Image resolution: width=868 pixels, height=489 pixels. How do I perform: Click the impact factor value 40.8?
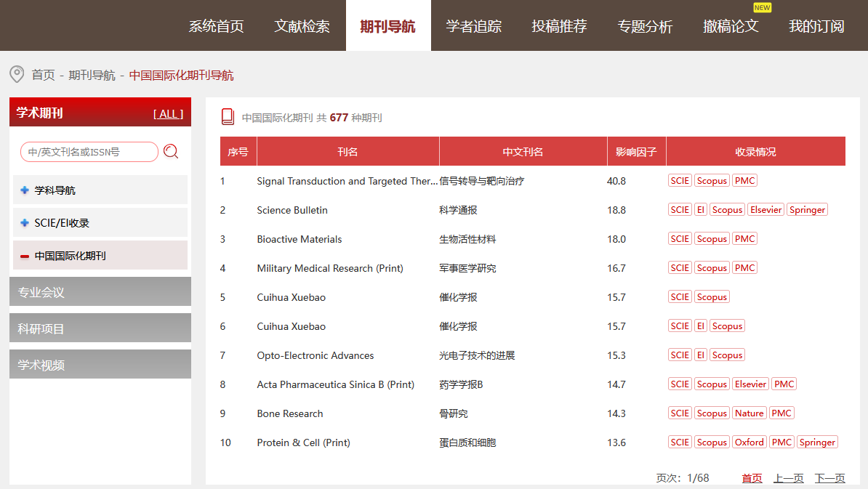616,181
